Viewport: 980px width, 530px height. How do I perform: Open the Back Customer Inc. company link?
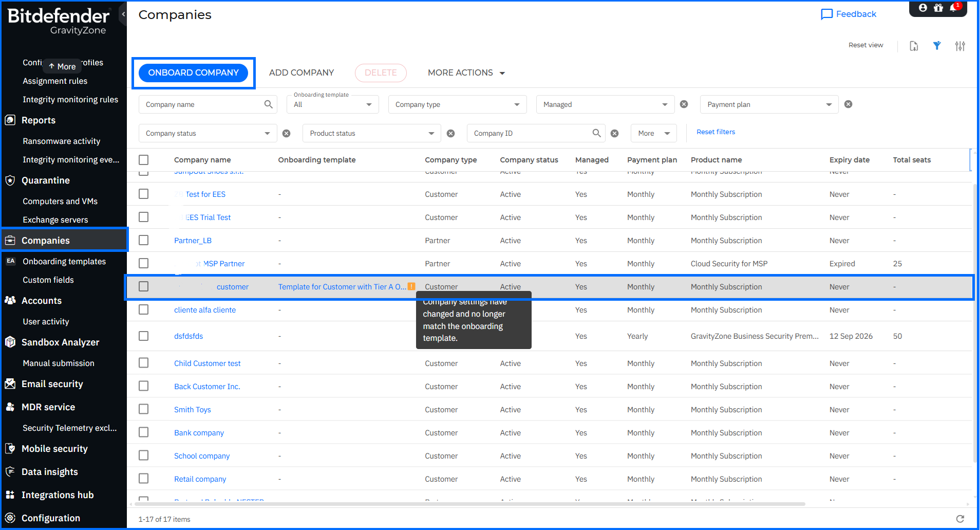(x=207, y=387)
